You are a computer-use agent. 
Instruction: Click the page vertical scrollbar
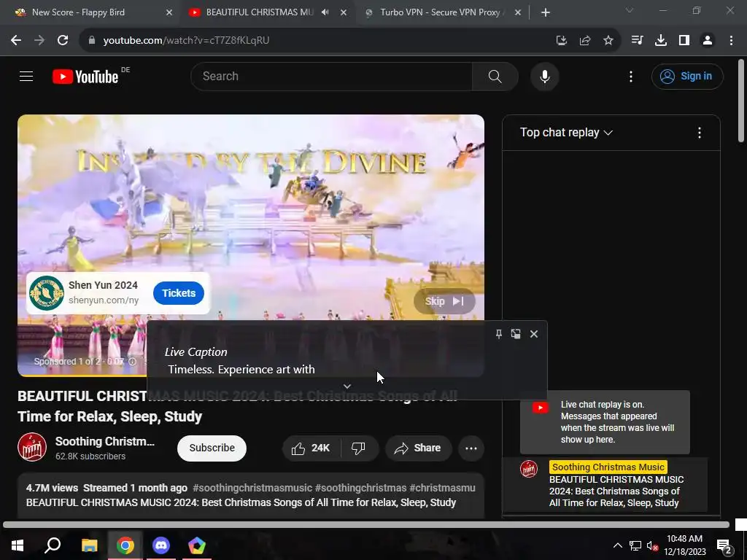pos(741,101)
